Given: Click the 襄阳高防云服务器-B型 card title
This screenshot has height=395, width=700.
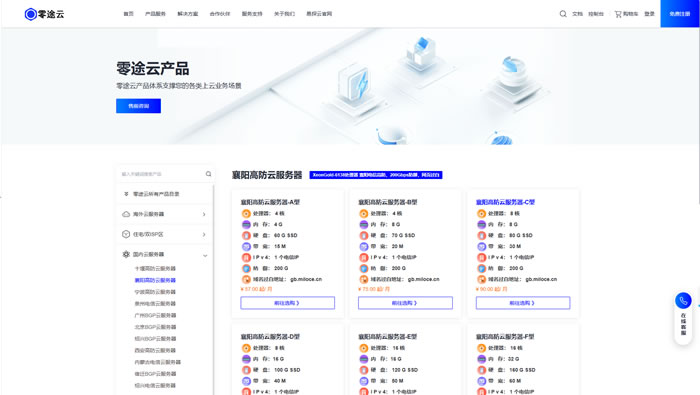Looking at the screenshot, I should coord(388,202).
